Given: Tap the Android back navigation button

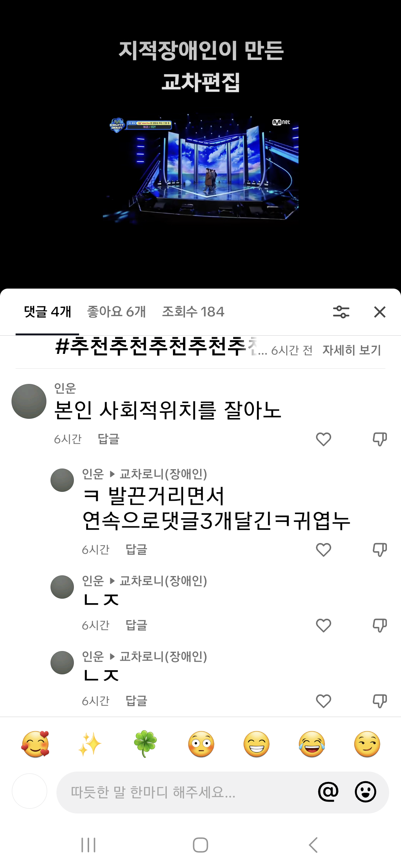Looking at the screenshot, I should click(313, 845).
